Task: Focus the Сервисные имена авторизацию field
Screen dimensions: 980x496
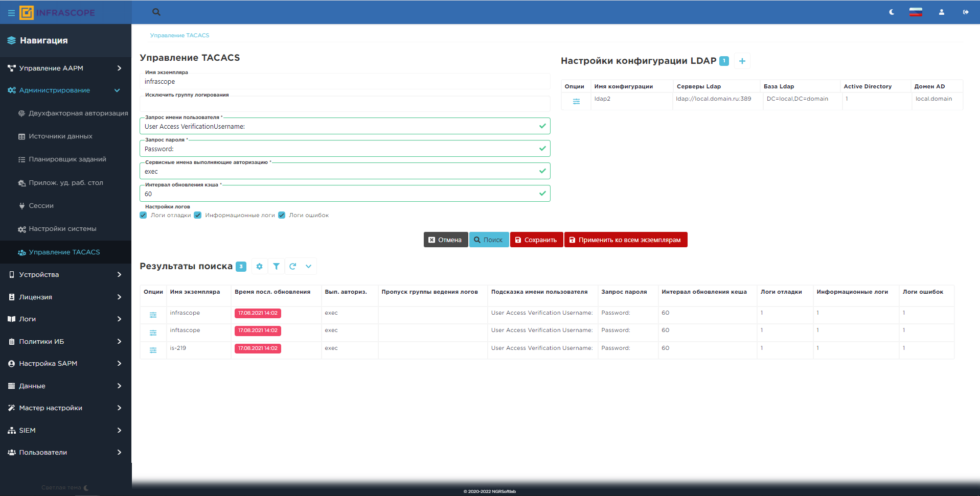Action: click(x=345, y=171)
